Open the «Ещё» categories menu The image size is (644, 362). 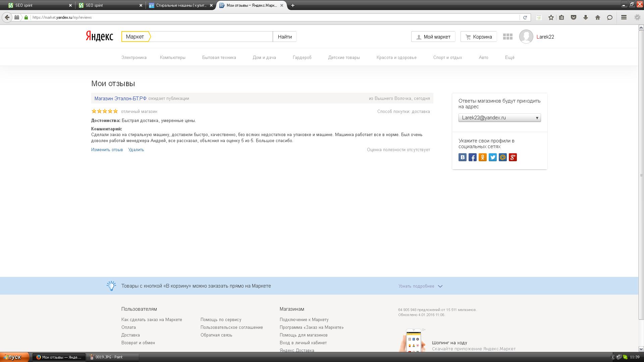(x=509, y=57)
